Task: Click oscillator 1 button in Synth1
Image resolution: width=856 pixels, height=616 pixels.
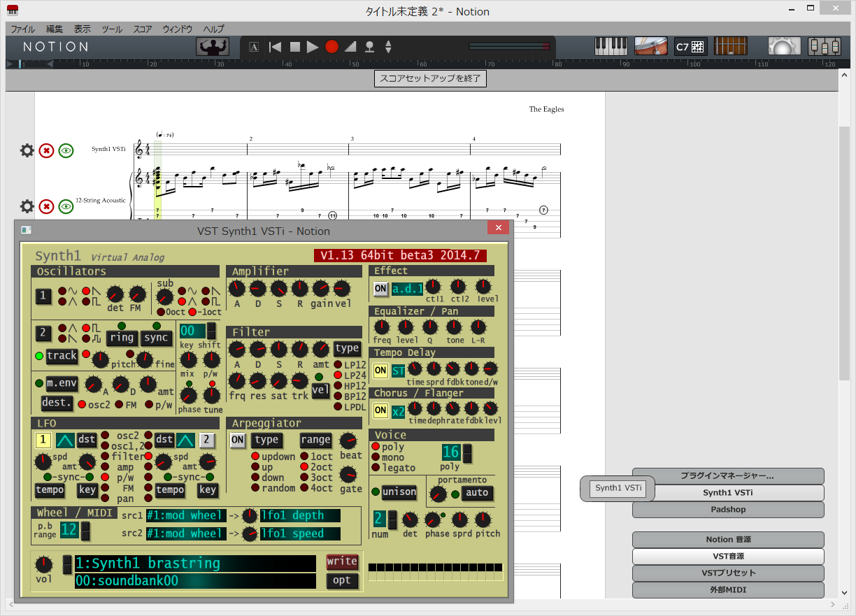Action: click(x=43, y=296)
